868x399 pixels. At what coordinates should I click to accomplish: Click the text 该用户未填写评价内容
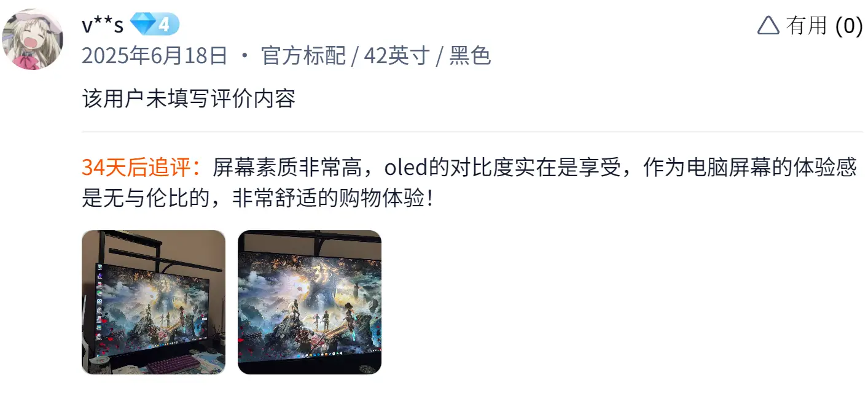point(189,98)
